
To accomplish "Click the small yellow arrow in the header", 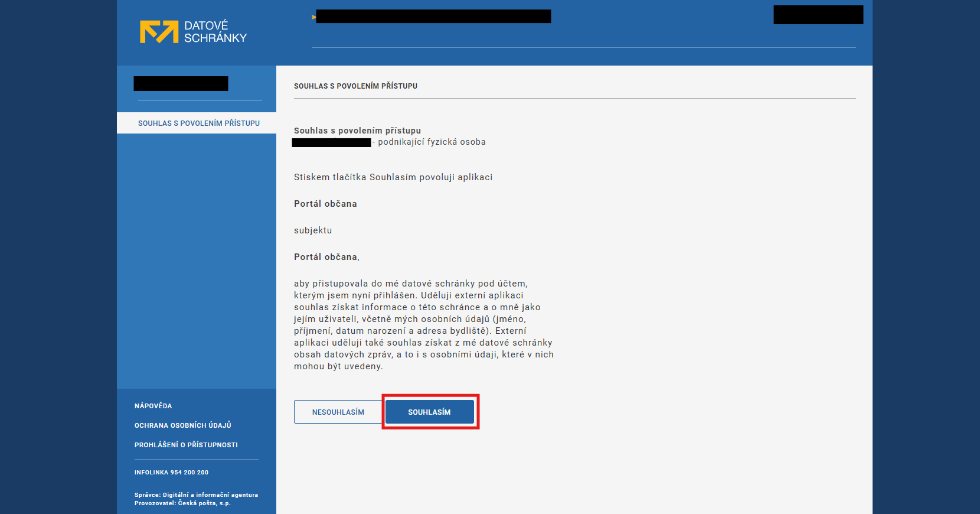I will point(313,17).
